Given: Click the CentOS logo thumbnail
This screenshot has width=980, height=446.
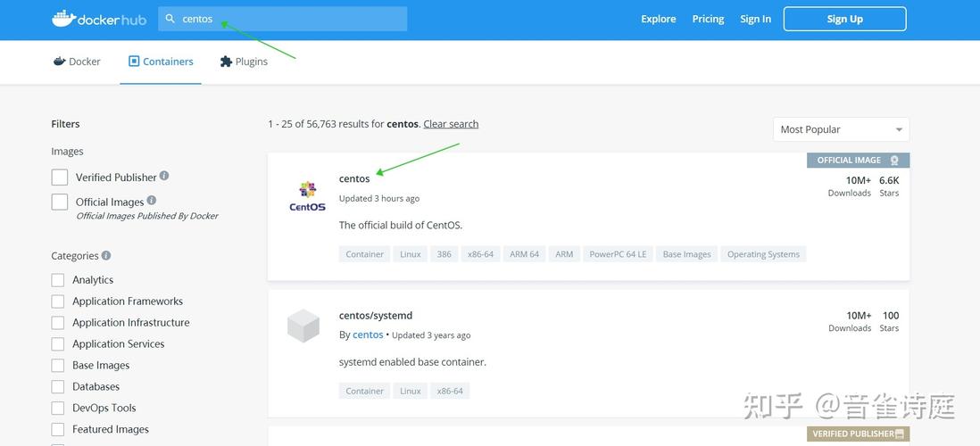Looking at the screenshot, I should (x=308, y=197).
